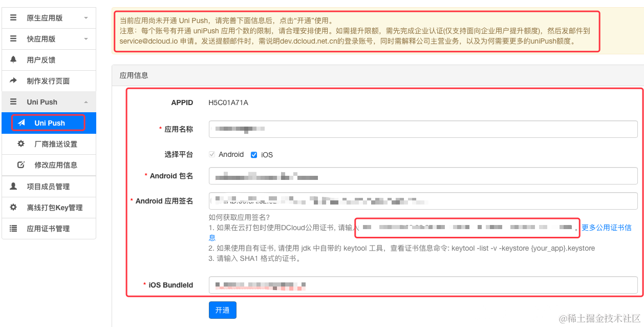Click the service@dcloud.io text in the notice
644x327 pixels.
pyautogui.click(x=150, y=41)
